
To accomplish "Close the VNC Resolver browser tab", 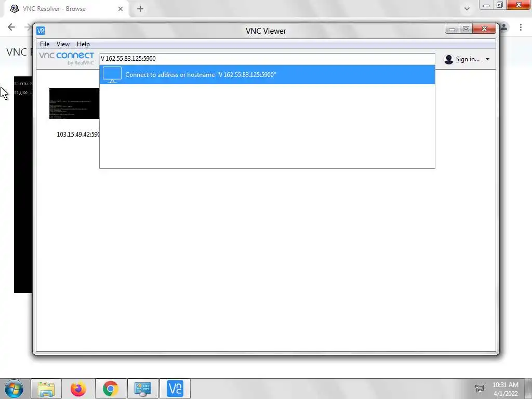I will pos(121,9).
